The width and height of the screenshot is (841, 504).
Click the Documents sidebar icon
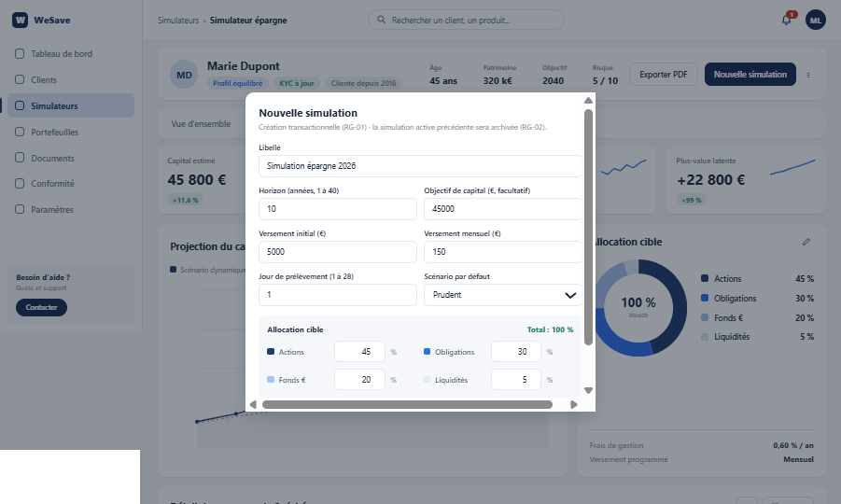pos(20,158)
